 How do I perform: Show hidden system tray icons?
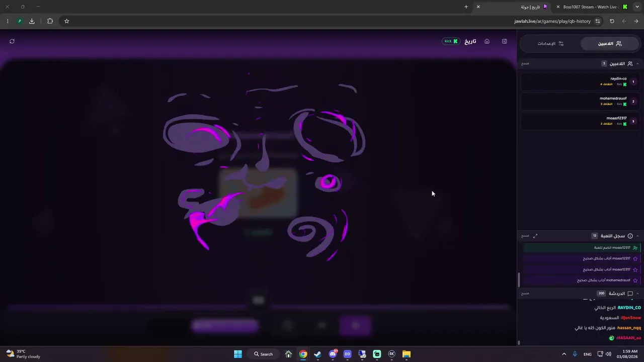click(563, 354)
